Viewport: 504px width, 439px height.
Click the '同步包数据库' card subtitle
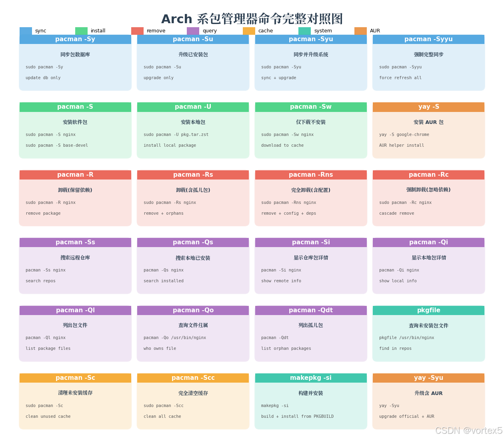click(75, 55)
